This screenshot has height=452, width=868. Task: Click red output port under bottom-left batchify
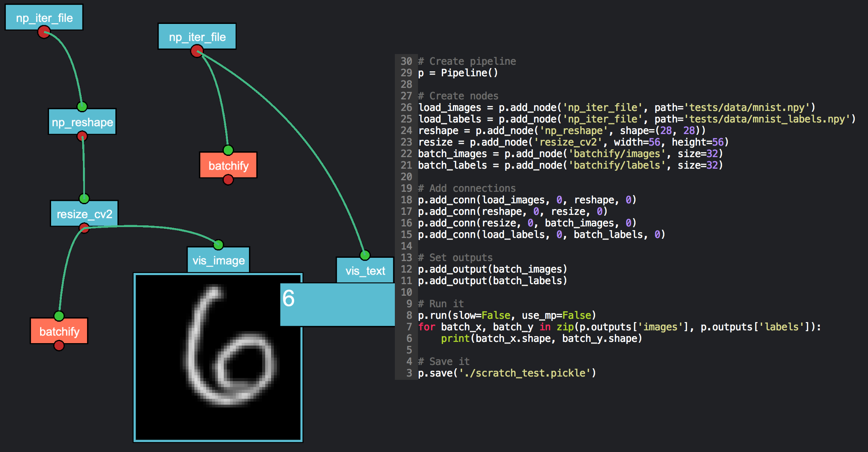pyautogui.click(x=59, y=346)
